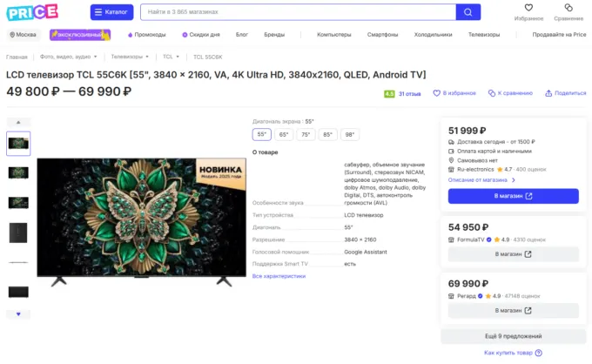The height and width of the screenshot is (364, 592).
Task: Go to Холодильники category
Action: click(x=433, y=35)
